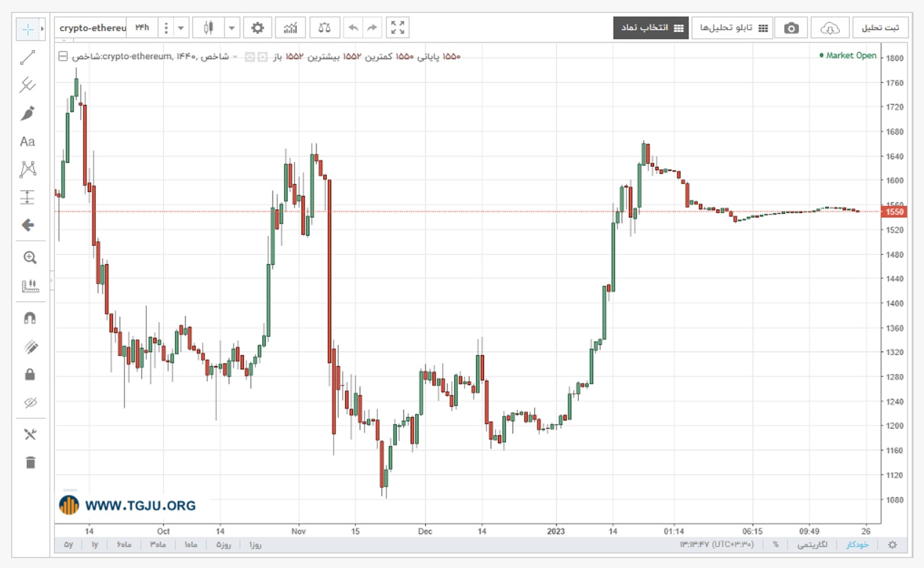Screen dimensions: 924x568
Task: Expand the interval dropdown arrow
Action: [x=180, y=28]
